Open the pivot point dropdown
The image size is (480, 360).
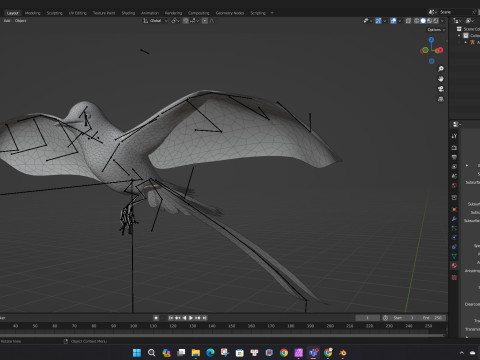pos(175,21)
